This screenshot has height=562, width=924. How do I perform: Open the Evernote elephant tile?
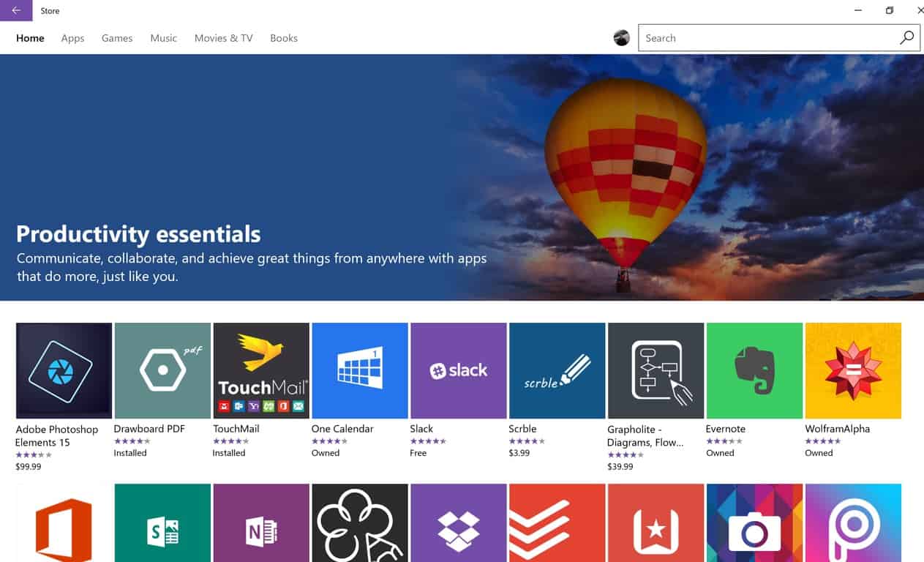click(x=754, y=370)
